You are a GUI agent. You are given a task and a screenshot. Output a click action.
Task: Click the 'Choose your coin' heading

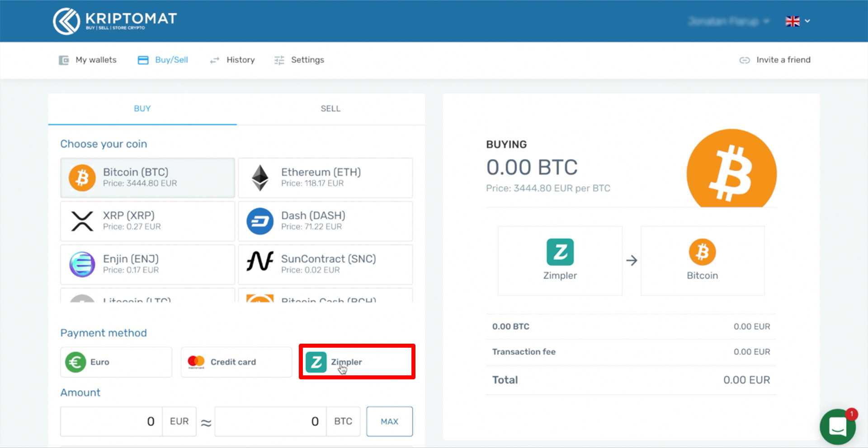104,144
